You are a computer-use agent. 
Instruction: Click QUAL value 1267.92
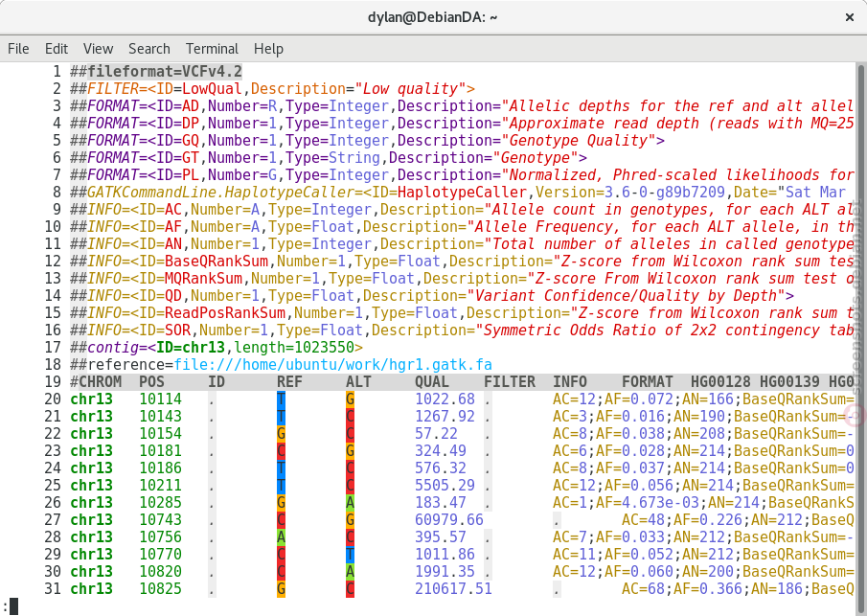pos(445,416)
